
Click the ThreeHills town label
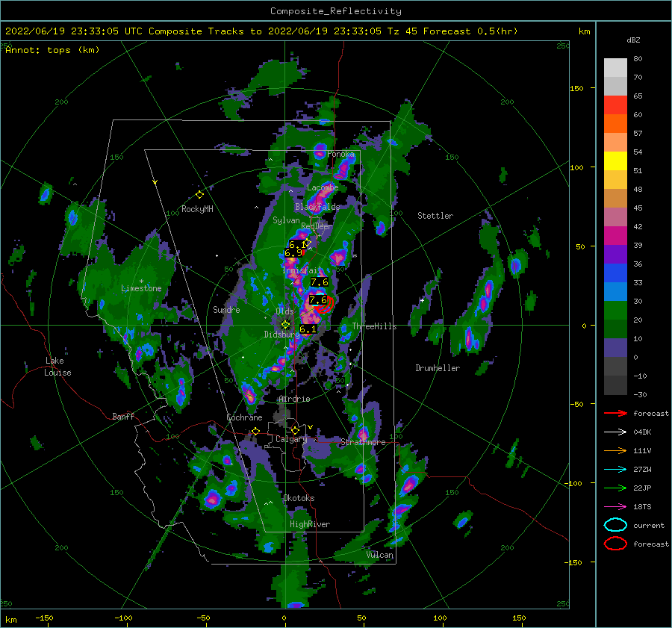tap(374, 326)
